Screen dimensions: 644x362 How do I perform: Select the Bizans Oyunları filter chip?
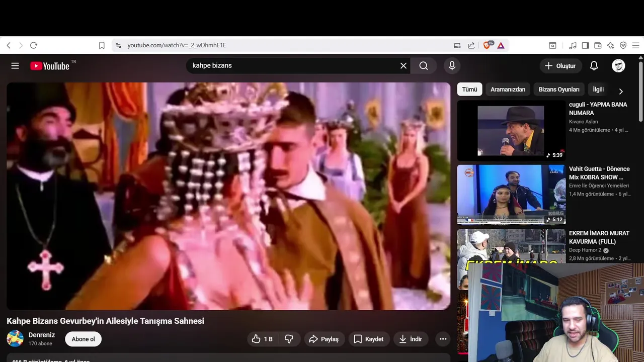coord(559,89)
